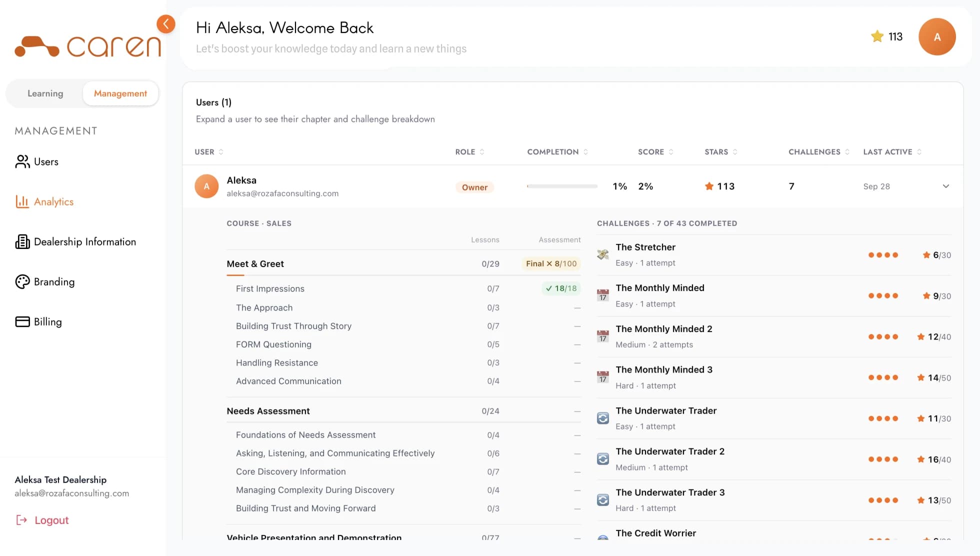This screenshot has width=980, height=556.
Task: Open the Billing menu item
Action: pos(38,321)
